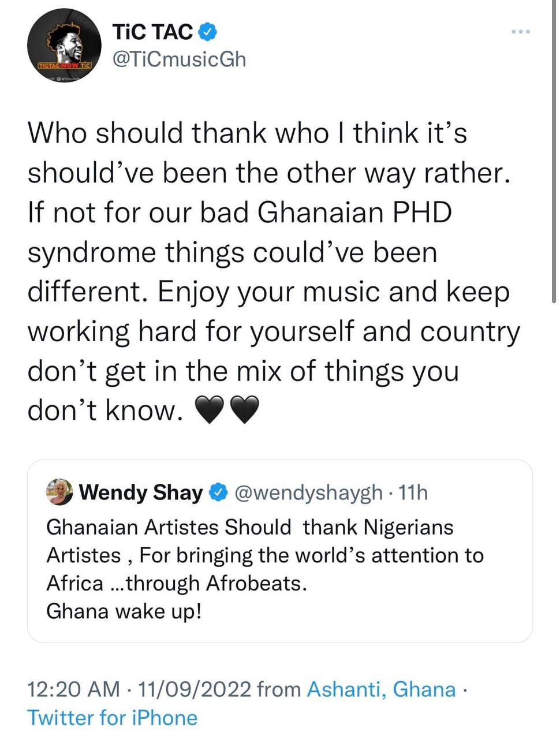
Task: Click the main tweet text about PHD syndrome
Action: pos(274,271)
